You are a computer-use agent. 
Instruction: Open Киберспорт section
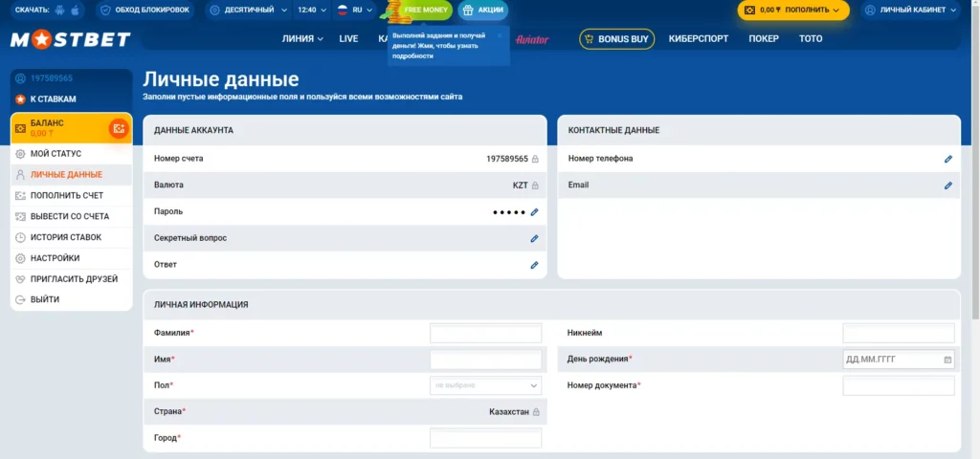pyautogui.click(x=698, y=38)
